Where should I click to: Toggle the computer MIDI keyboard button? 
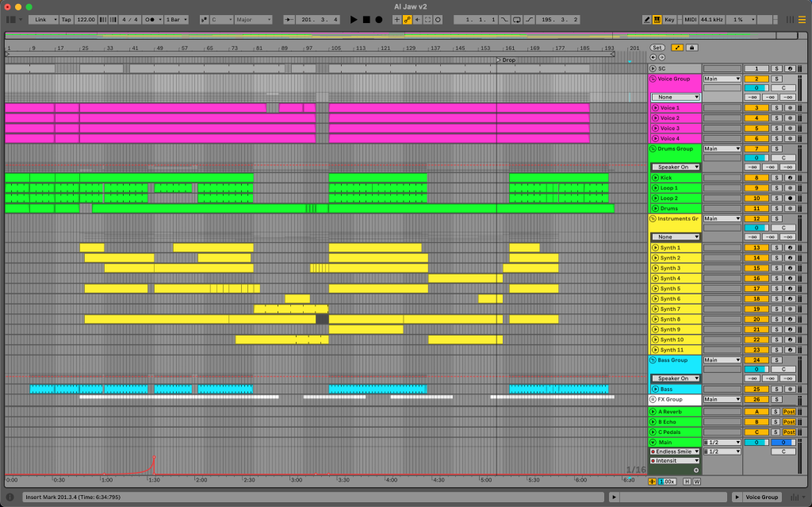pos(657,20)
